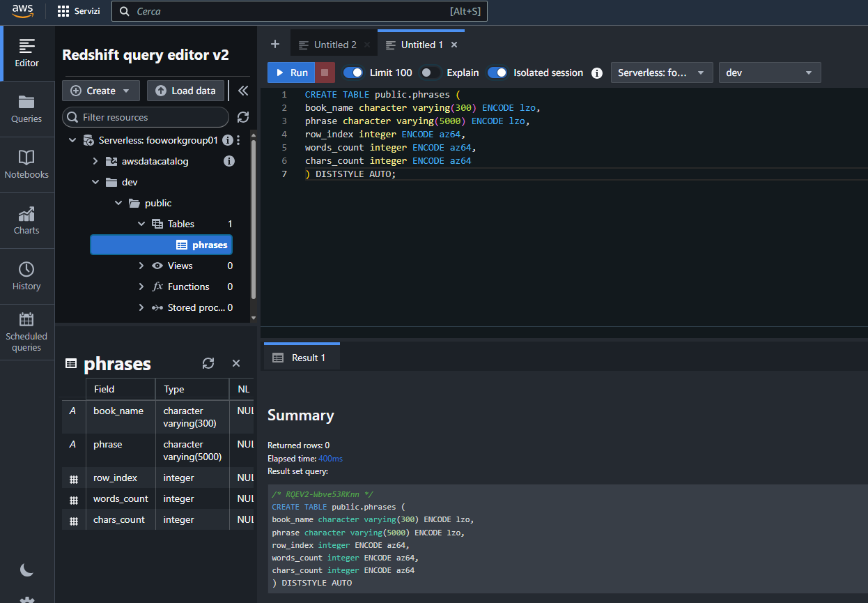The height and width of the screenshot is (603, 868).
Task: Close the Untitled 1 tab
Action: click(x=454, y=45)
